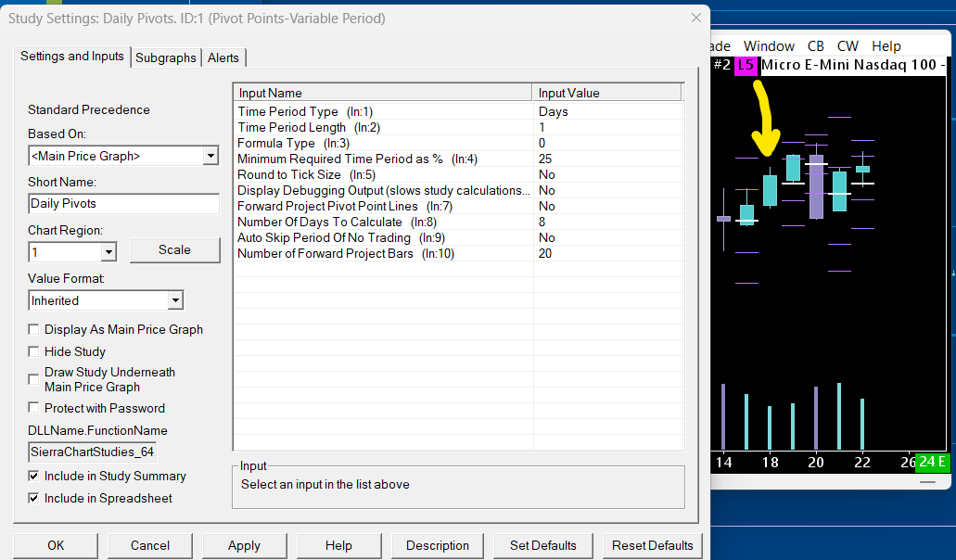Select Time Period Type input row
This screenshot has height=560, width=956.
pos(458,111)
